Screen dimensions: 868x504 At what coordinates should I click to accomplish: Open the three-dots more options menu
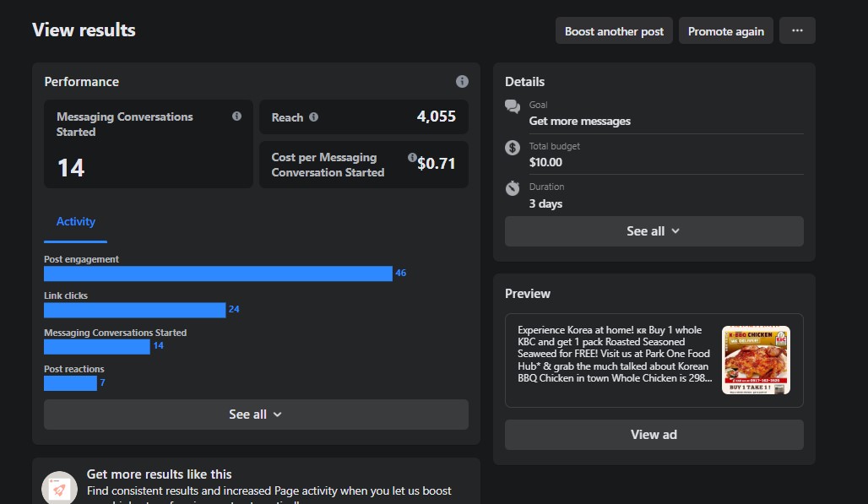pyautogui.click(x=797, y=31)
